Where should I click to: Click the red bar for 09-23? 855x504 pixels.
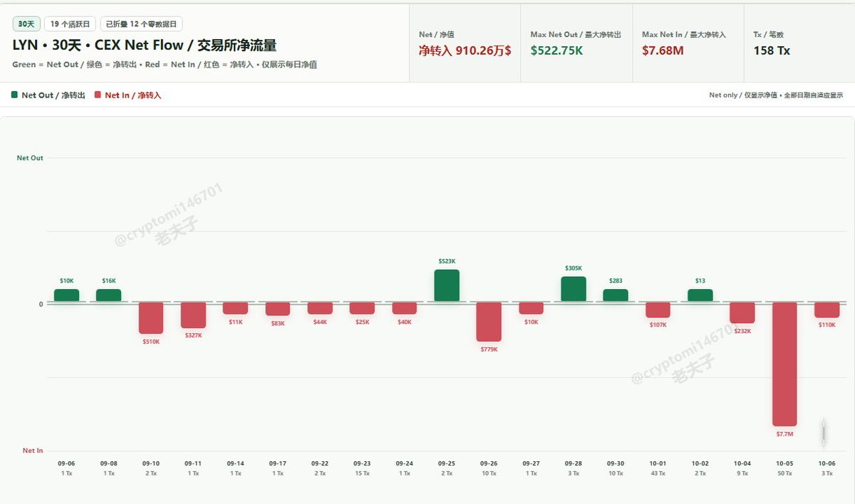click(x=362, y=308)
